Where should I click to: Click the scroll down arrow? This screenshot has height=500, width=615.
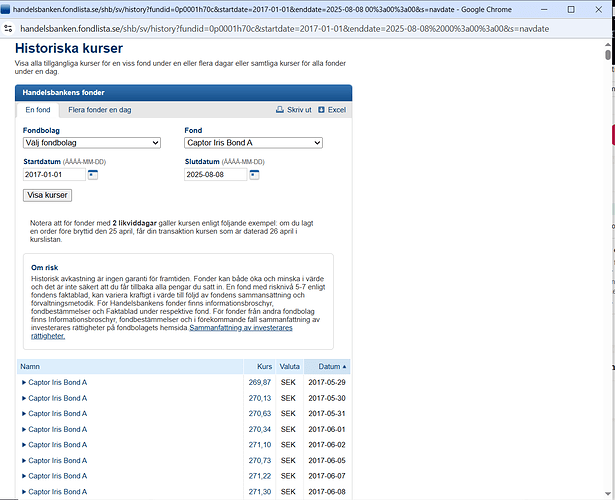[x=608, y=493]
